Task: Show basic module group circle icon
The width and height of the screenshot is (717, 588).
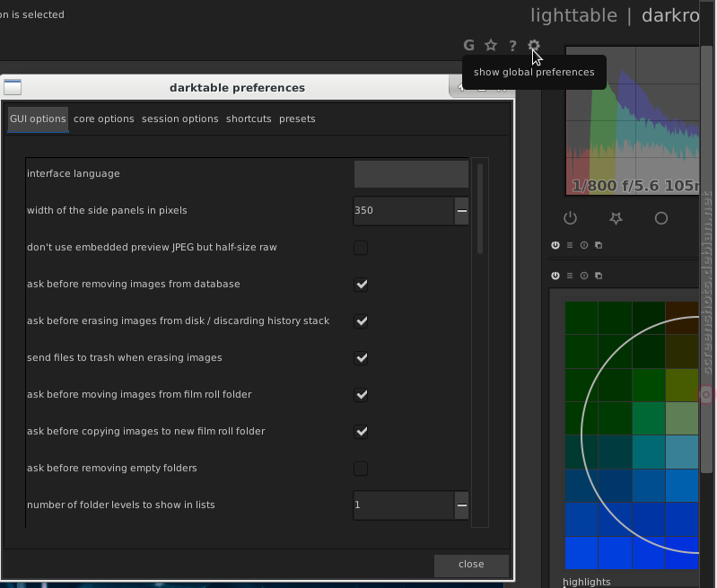Action: click(661, 218)
